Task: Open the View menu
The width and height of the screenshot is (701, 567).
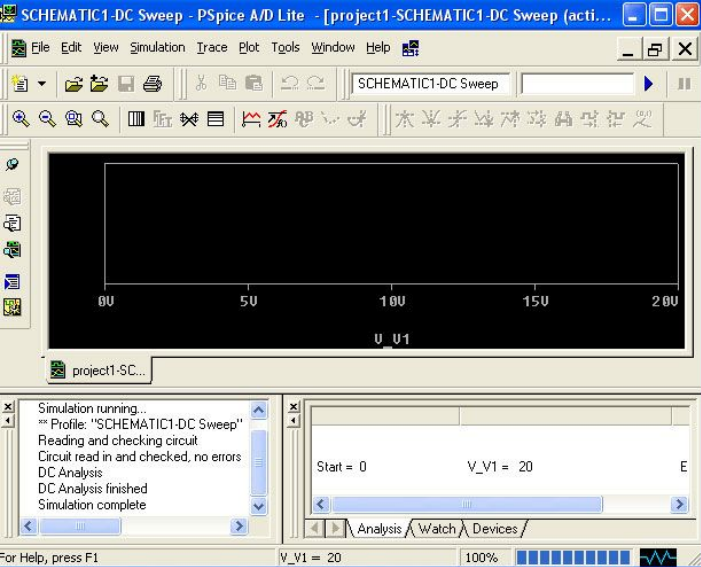Action: (x=106, y=47)
